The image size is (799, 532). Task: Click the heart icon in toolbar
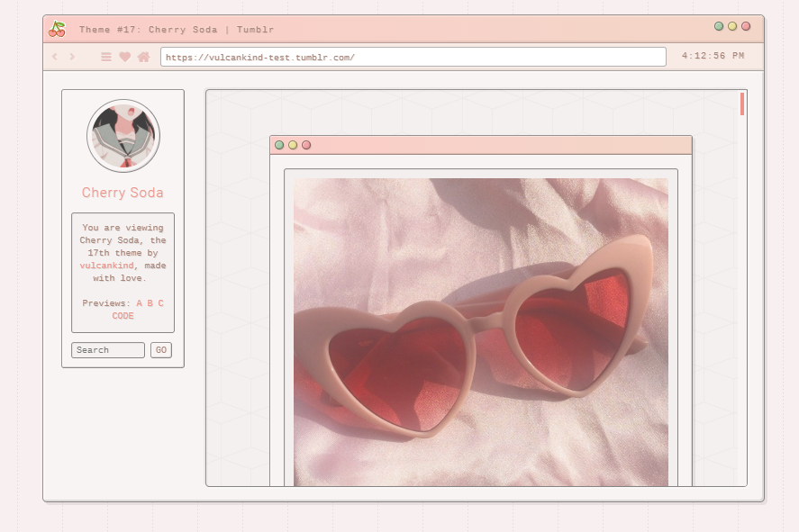click(x=124, y=57)
